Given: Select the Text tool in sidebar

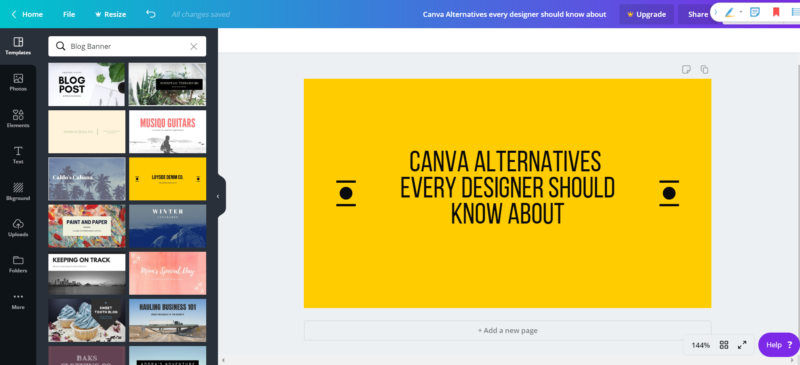Looking at the screenshot, I should [18, 155].
